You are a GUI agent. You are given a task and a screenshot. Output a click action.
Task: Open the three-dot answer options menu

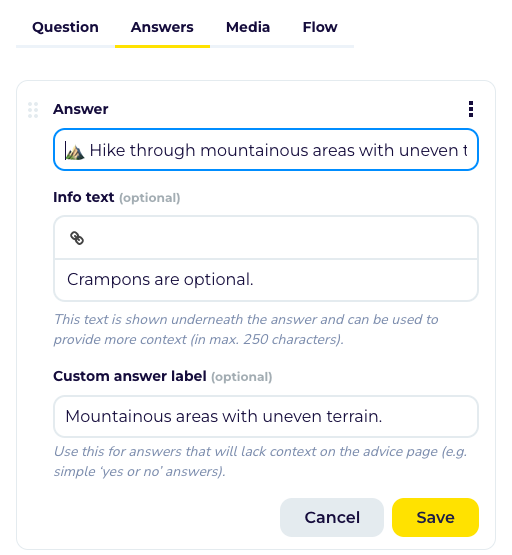[x=470, y=109]
